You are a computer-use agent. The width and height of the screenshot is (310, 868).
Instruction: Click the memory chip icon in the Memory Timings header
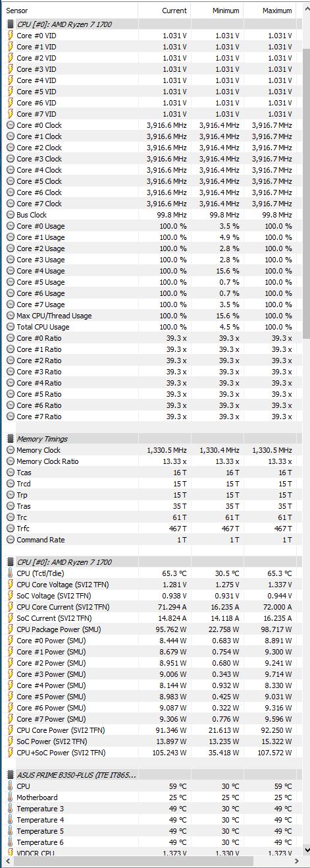point(10,439)
